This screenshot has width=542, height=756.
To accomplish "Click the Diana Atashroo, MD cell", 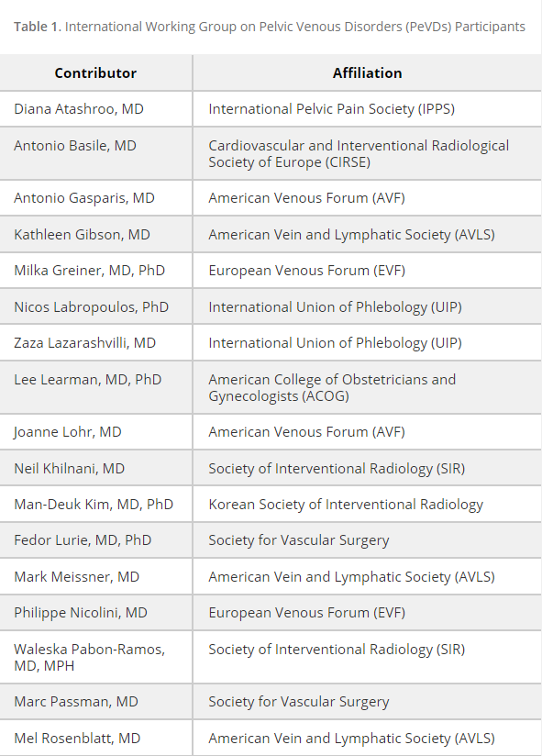I will coord(95,109).
